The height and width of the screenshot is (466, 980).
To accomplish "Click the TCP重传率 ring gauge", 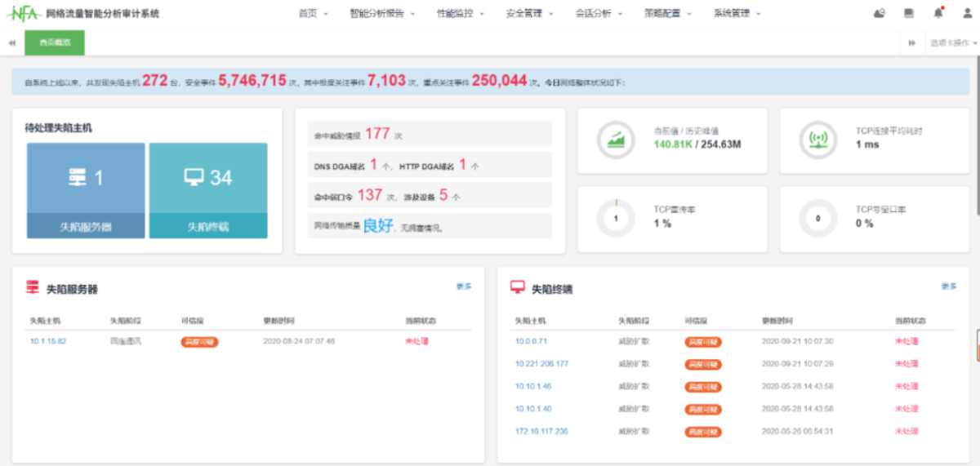I will [x=616, y=219].
